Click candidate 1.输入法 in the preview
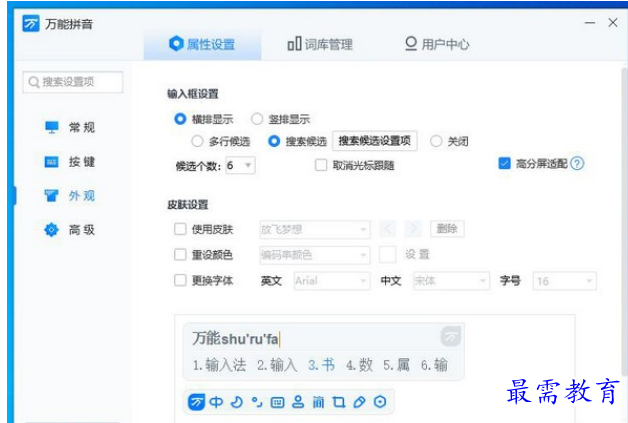 219,365
